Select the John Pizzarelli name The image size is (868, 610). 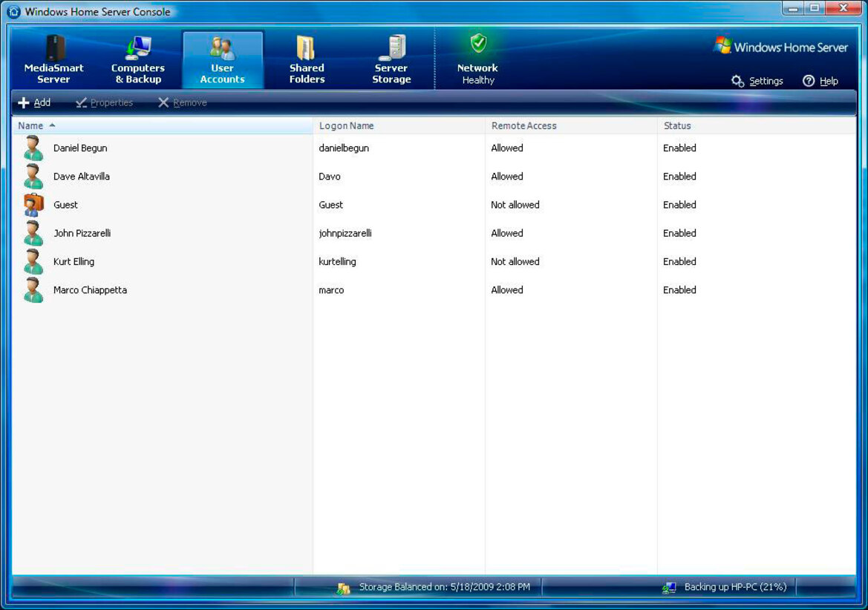[x=82, y=233]
